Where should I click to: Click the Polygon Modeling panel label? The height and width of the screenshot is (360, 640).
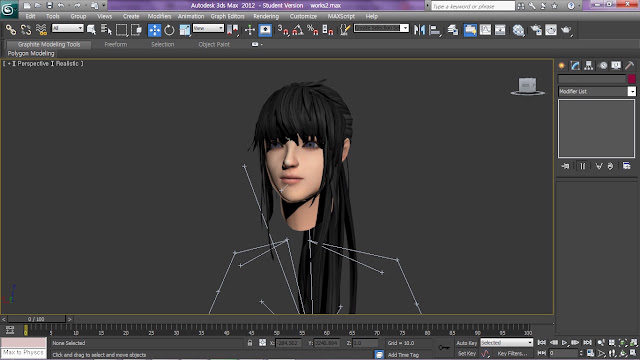click(x=31, y=53)
